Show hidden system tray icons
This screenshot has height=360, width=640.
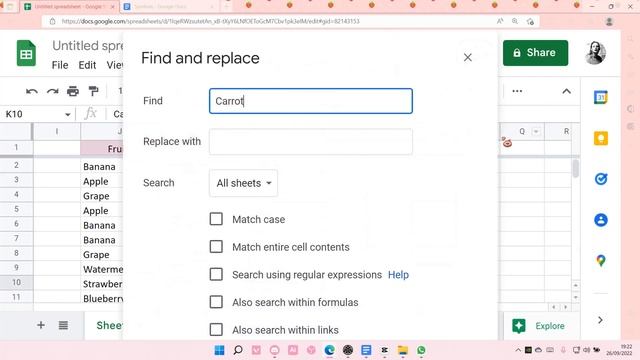click(518, 350)
